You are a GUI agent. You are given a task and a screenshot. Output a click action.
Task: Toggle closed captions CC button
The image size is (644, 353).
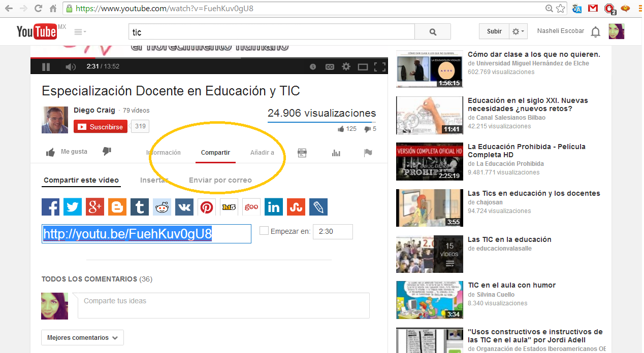[x=330, y=66]
